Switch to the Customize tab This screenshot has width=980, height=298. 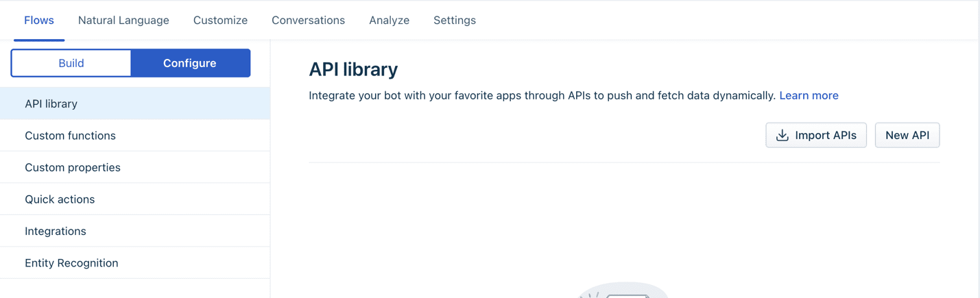point(220,21)
